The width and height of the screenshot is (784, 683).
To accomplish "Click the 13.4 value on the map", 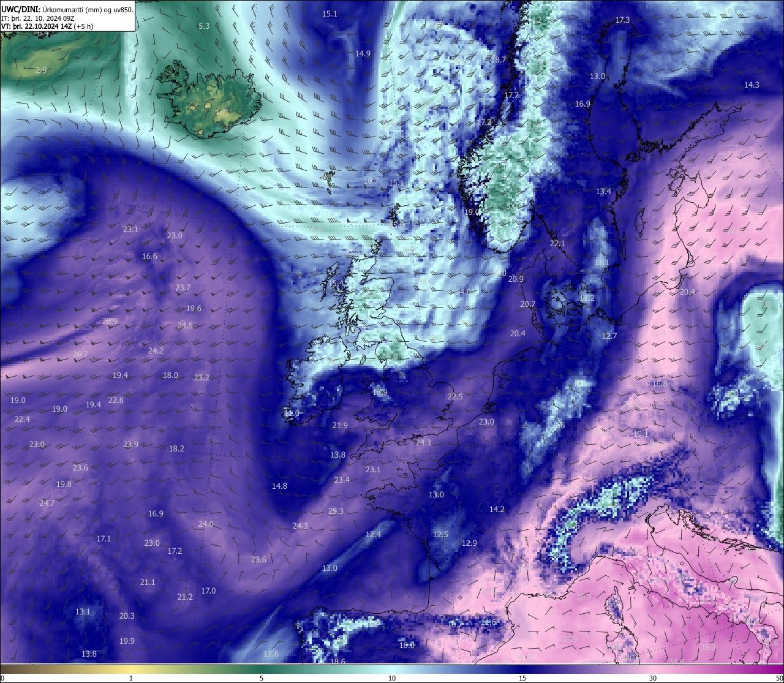I will 603,192.
